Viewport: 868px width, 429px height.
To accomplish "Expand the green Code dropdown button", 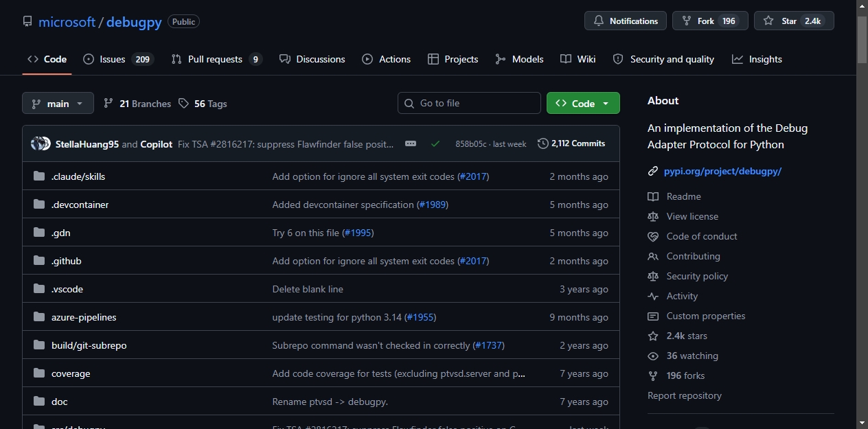I will (583, 103).
